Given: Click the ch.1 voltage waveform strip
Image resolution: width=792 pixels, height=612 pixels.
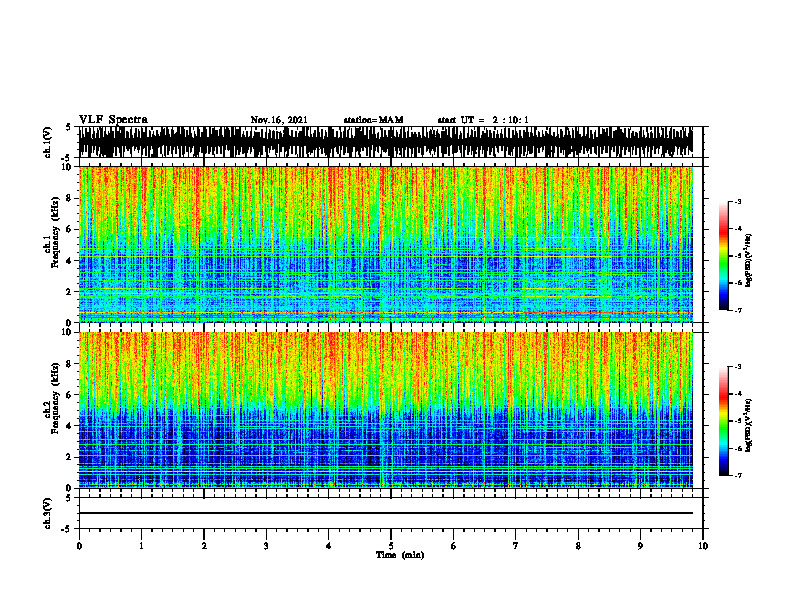Looking at the screenshot, I should point(386,142).
